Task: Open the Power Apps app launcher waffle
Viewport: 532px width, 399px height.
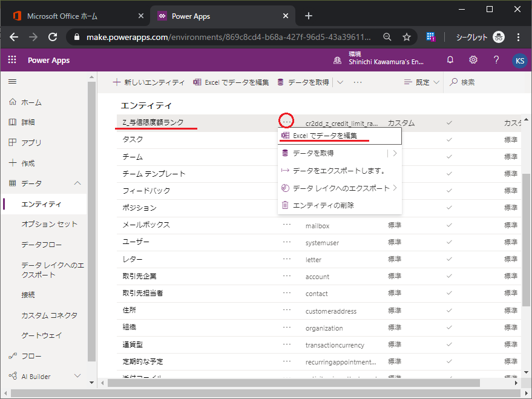Action: tap(12, 60)
